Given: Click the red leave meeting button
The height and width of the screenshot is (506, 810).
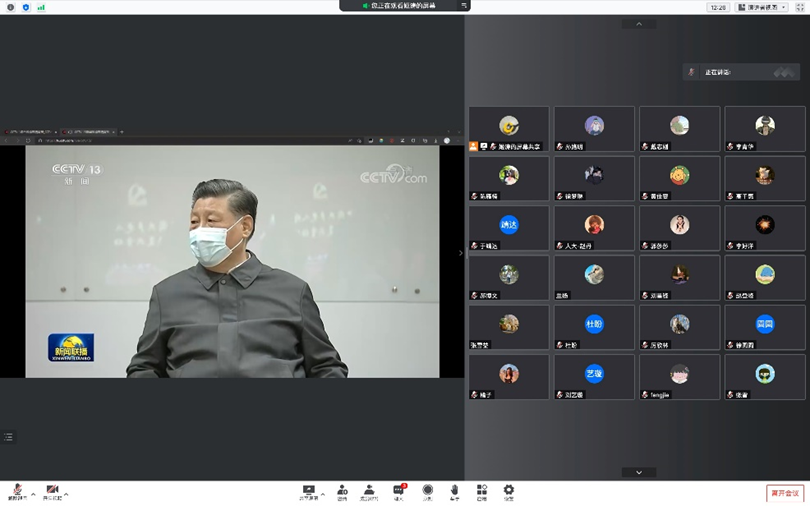Looking at the screenshot, I should point(785,493).
